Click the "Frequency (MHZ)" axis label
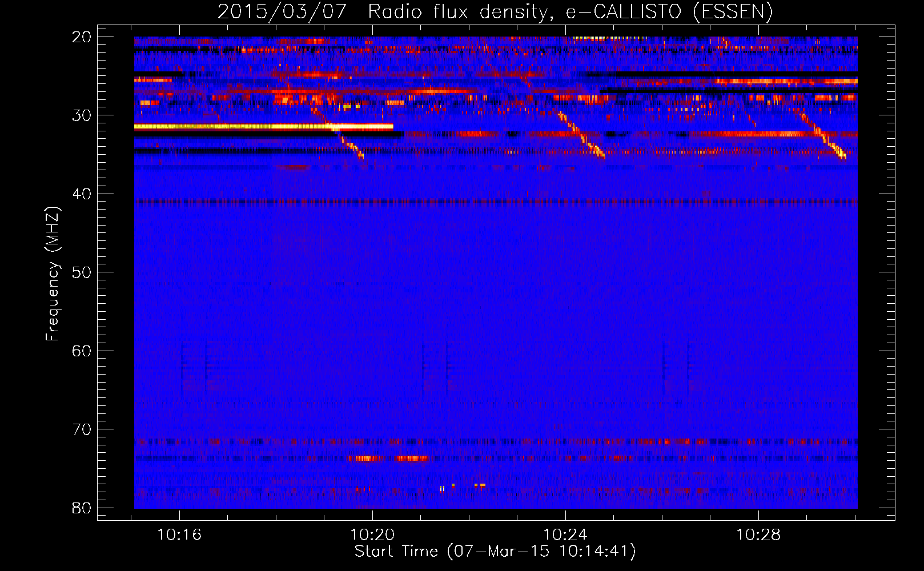 tap(53, 274)
